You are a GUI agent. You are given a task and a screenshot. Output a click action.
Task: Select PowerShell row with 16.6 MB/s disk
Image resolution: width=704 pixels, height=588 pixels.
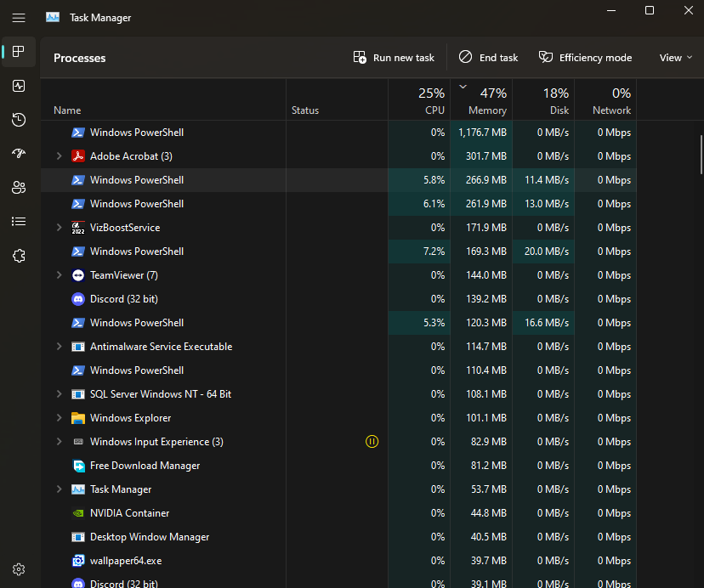click(338, 323)
